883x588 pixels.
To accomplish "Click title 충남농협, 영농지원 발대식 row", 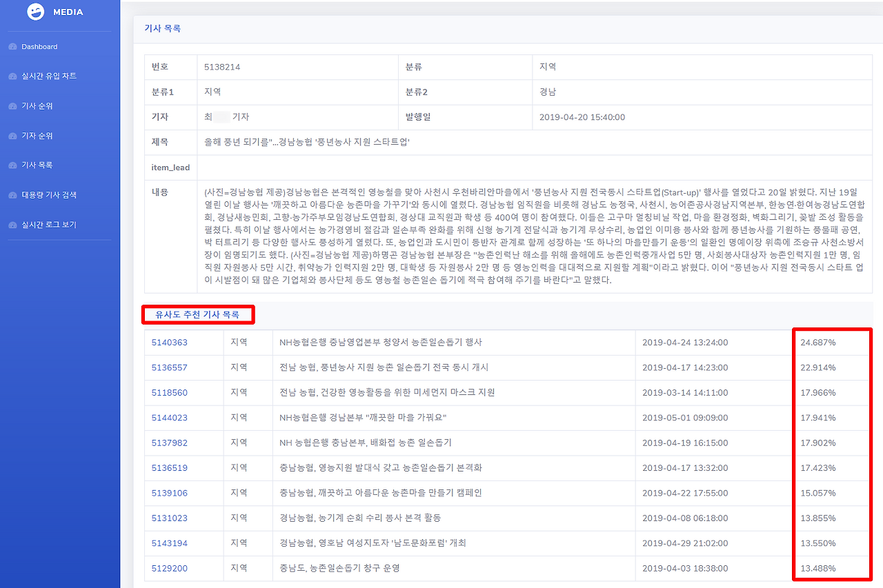I will coord(381,468).
